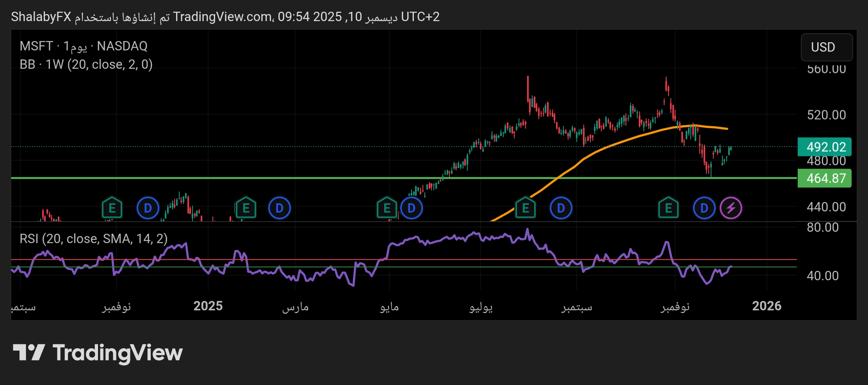Open the most recent earnings E marker
Screen dimensions: 868x385
[x=668, y=208]
